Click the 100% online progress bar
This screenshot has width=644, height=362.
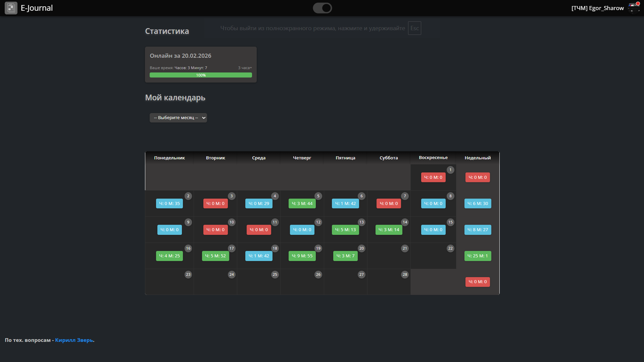(201, 75)
